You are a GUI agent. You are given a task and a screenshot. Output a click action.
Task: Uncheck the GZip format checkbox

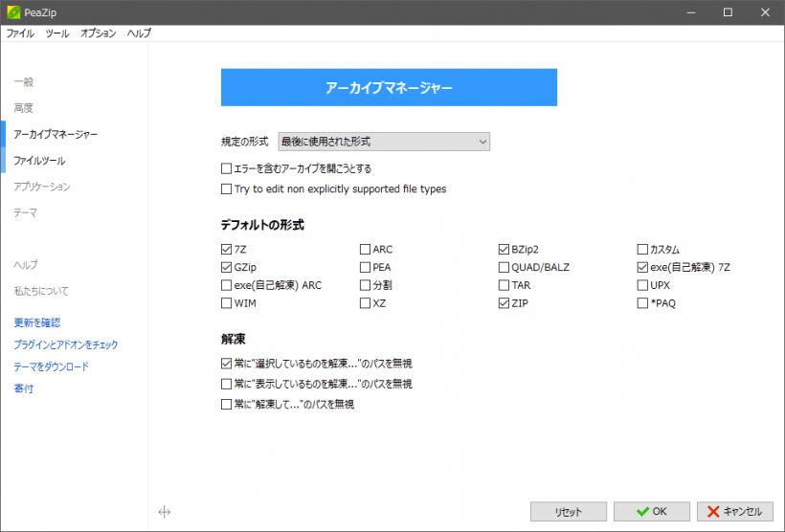click(x=226, y=267)
